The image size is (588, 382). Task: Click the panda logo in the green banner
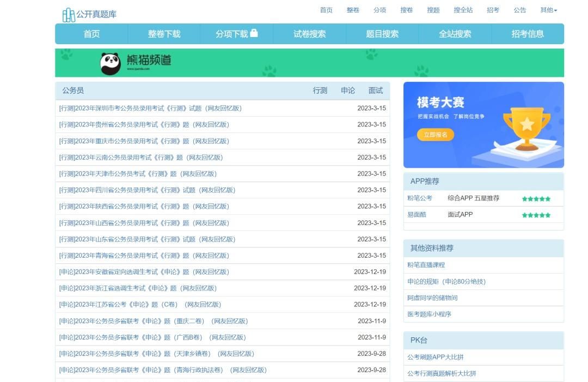coord(111,63)
